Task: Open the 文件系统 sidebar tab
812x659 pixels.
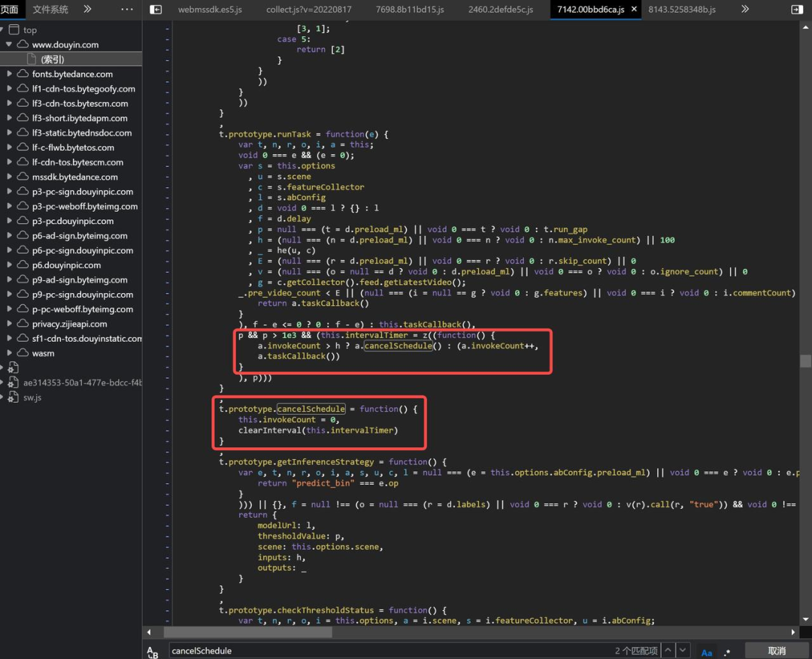Action: point(50,9)
